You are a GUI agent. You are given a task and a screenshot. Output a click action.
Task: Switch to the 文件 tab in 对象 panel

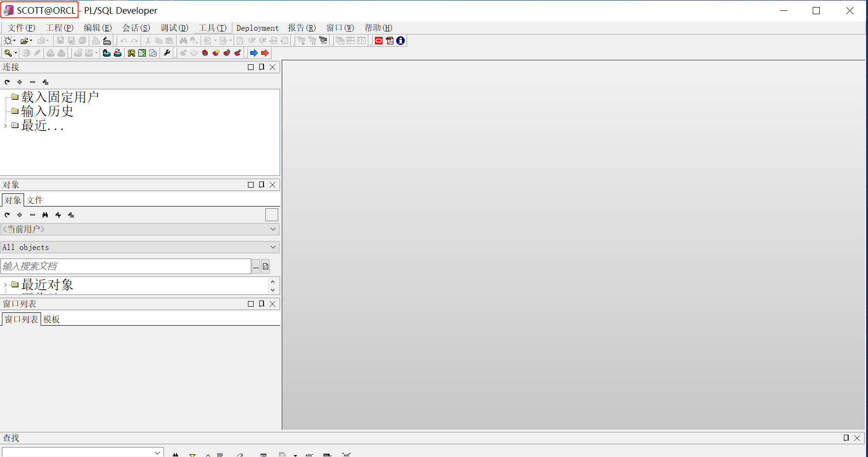[x=34, y=200]
